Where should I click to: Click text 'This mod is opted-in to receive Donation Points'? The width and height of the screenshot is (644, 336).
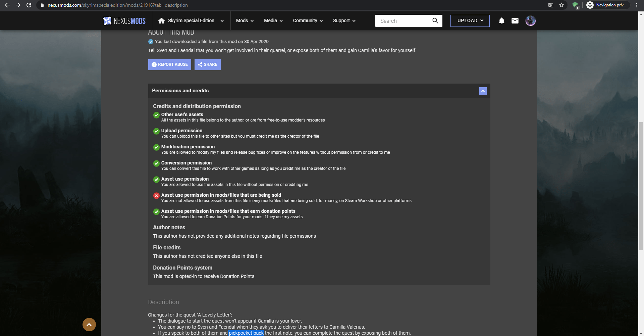[204, 276]
